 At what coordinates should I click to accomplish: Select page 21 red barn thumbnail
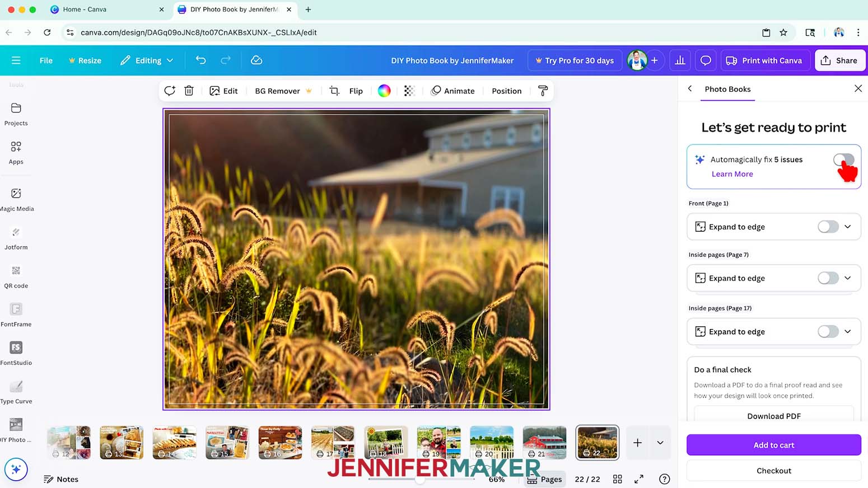coord(544,443)
